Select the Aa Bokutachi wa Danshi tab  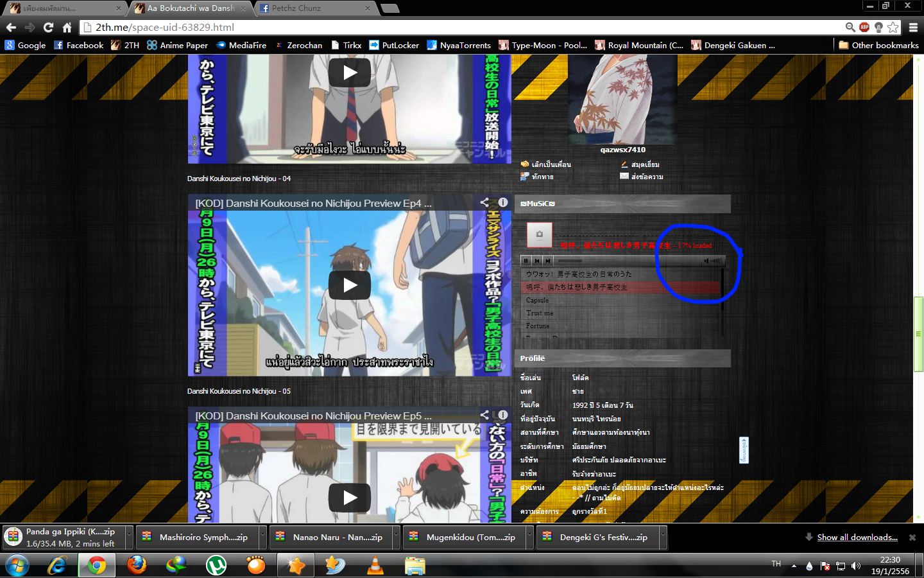tap(189, 8)
